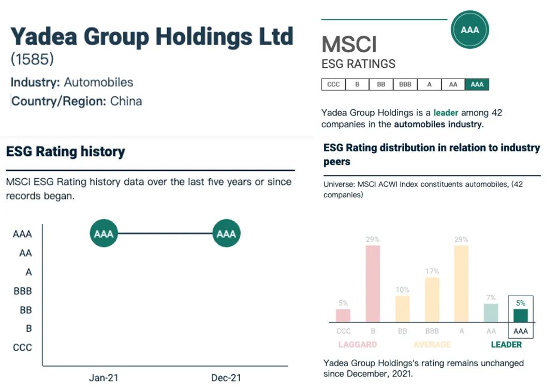This screenshot has height=392, width=559.
Task: Select the BBB cell in the rating scale strip
Action: coord(405,84)
